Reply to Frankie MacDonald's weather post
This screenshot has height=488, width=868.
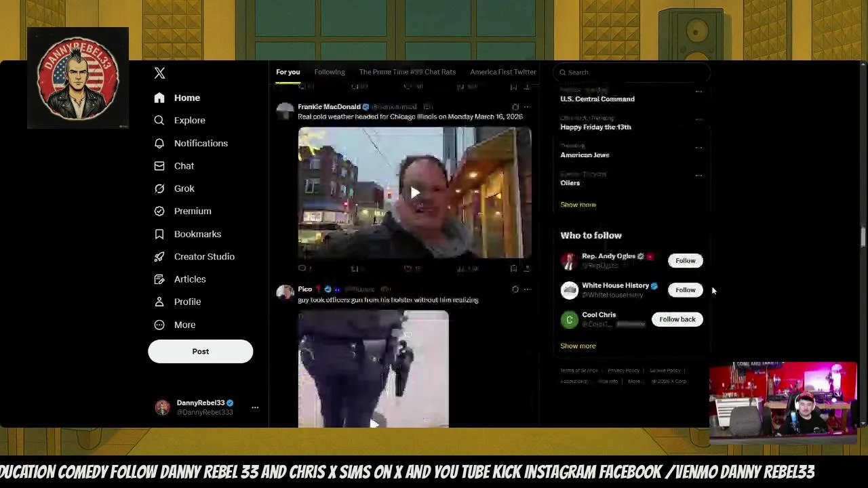[x=302, y=268]
